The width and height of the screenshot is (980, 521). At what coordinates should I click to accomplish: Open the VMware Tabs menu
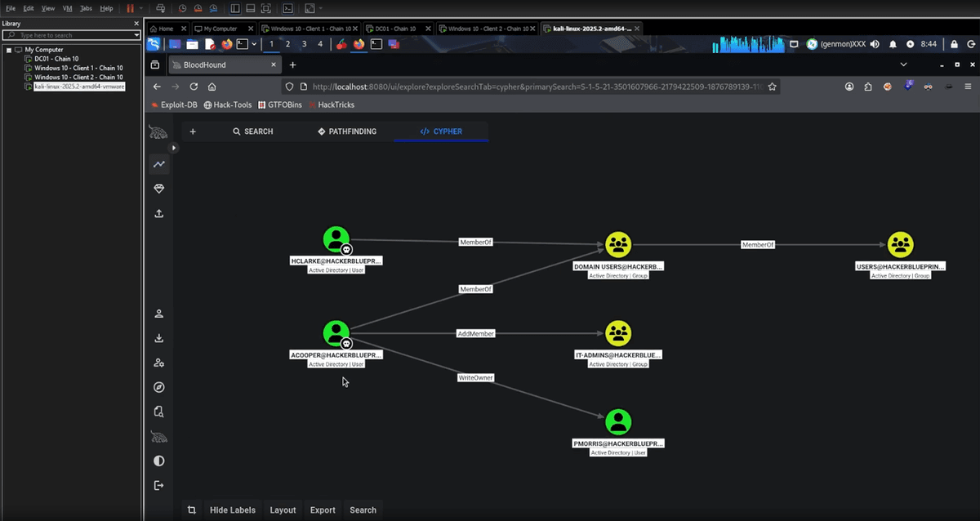86,8
